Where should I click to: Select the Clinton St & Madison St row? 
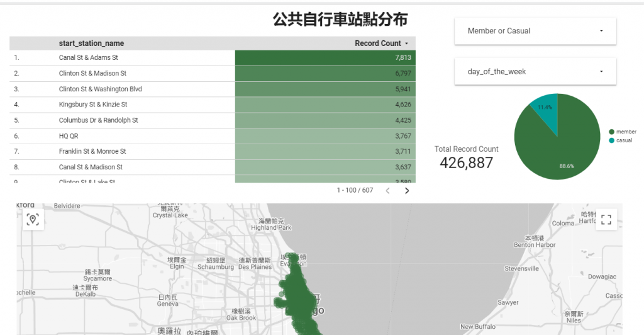tap(213, 73)
